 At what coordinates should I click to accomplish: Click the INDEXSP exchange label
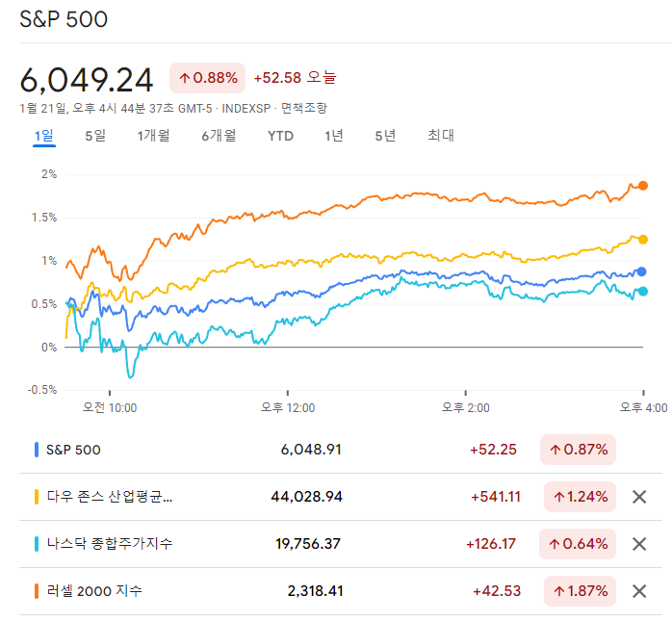(x=246, y=109)
